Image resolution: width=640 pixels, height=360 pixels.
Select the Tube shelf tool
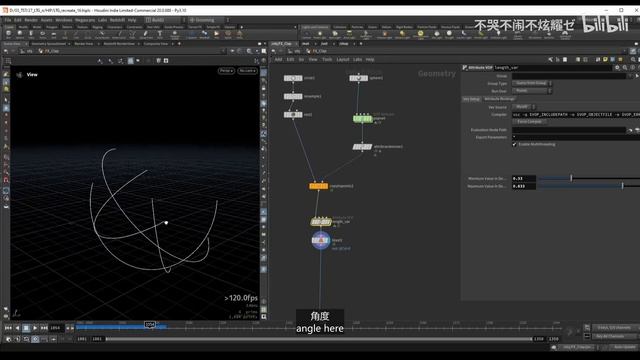tap(31, 34)
